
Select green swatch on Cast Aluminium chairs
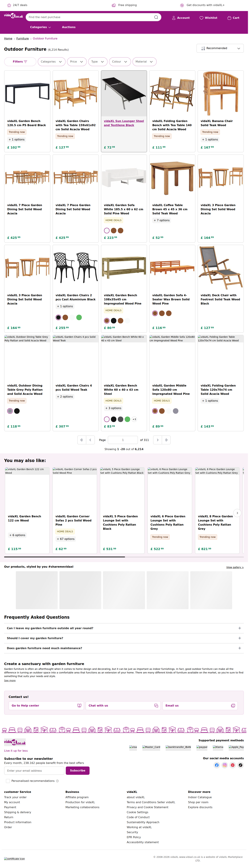(x=79, y=317)
